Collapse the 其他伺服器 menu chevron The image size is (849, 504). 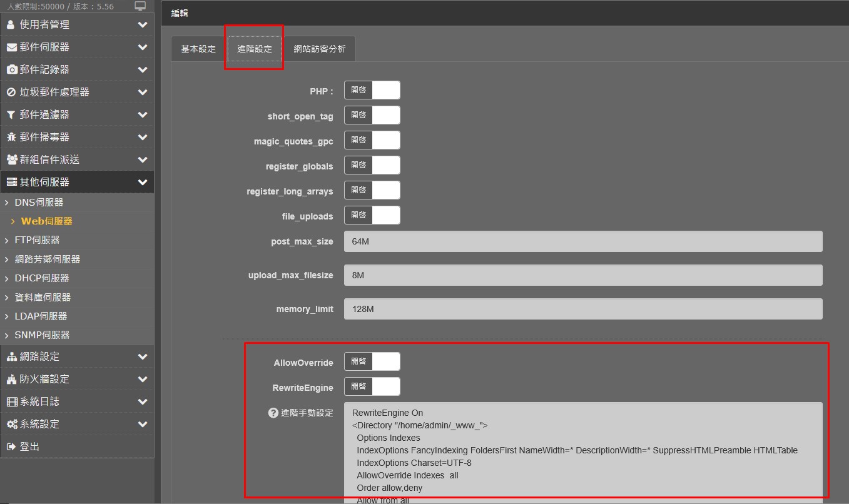coord(143,182)
